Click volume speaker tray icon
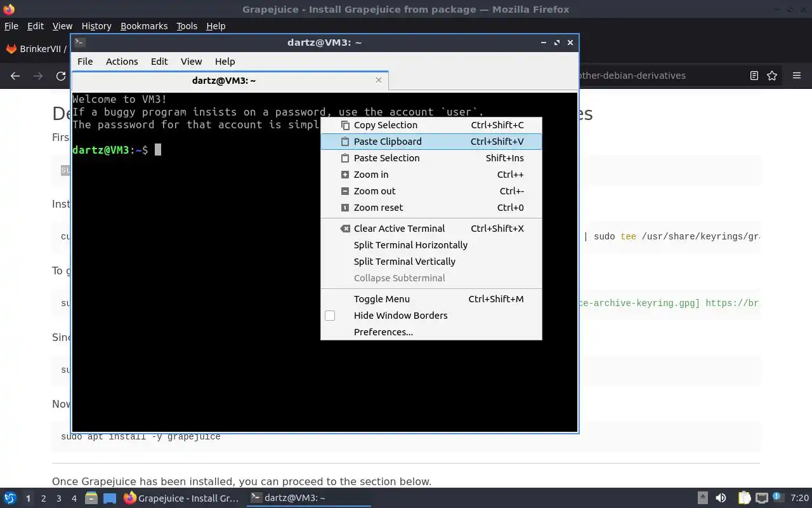The width and height of the screenshot is (812, 508). [x=721, y=498]
